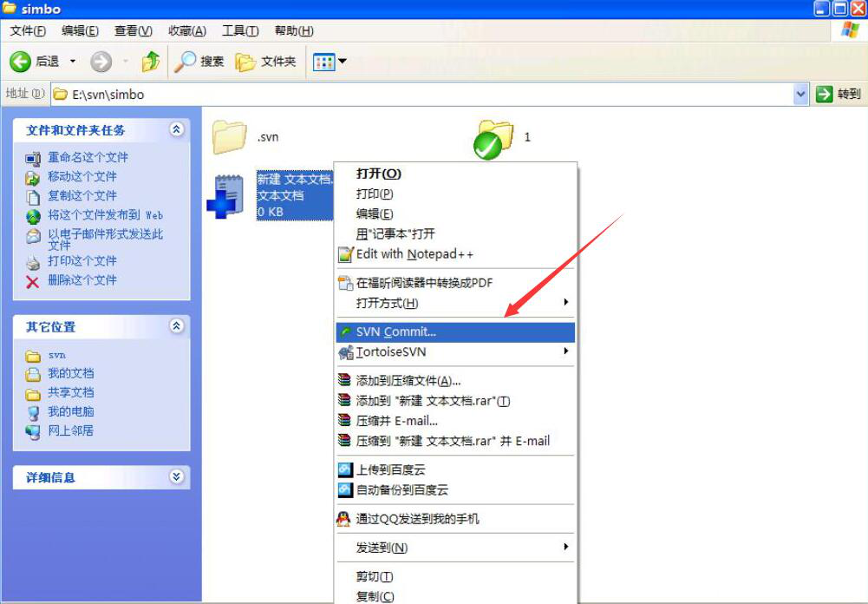Viewport: 868px width, 604px height.
Task: Collapse 文件和文件夹任务 panel
Action: click(176, 129)
